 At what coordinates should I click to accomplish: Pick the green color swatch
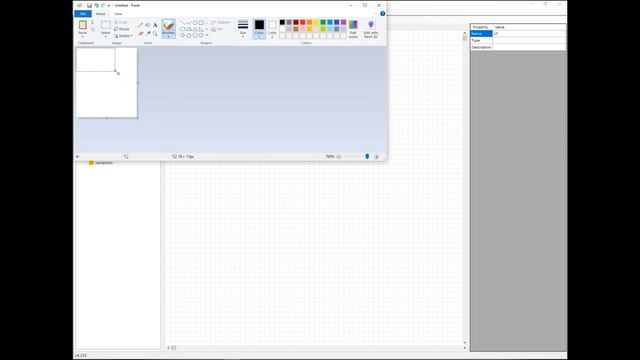[x=323, y=22]
